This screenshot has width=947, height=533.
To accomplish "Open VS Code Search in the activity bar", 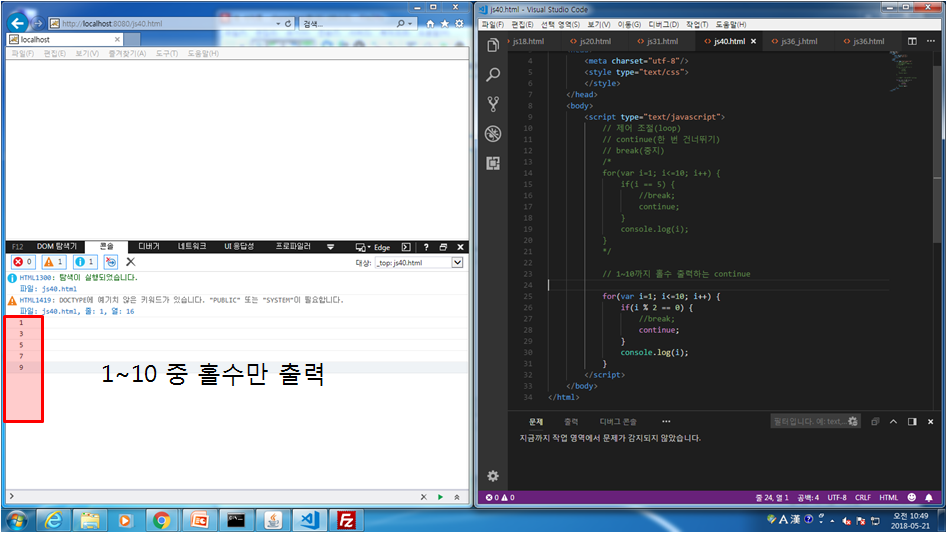I will (x=493, y=74).
